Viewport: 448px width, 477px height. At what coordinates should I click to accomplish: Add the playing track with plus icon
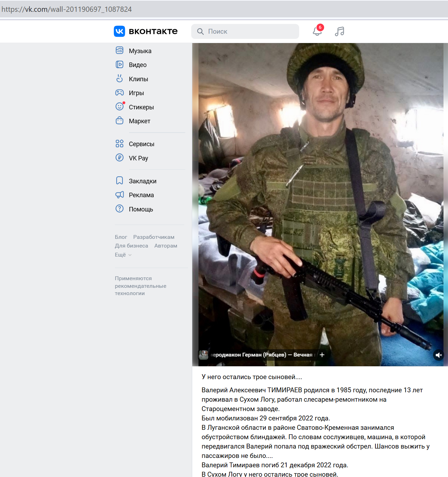click(x=322, y=355)
